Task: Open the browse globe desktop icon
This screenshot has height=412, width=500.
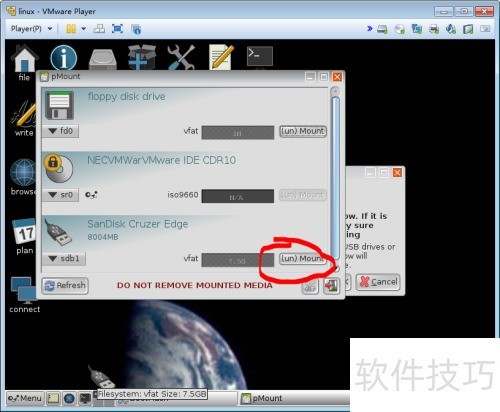Action: click(23, 177)
